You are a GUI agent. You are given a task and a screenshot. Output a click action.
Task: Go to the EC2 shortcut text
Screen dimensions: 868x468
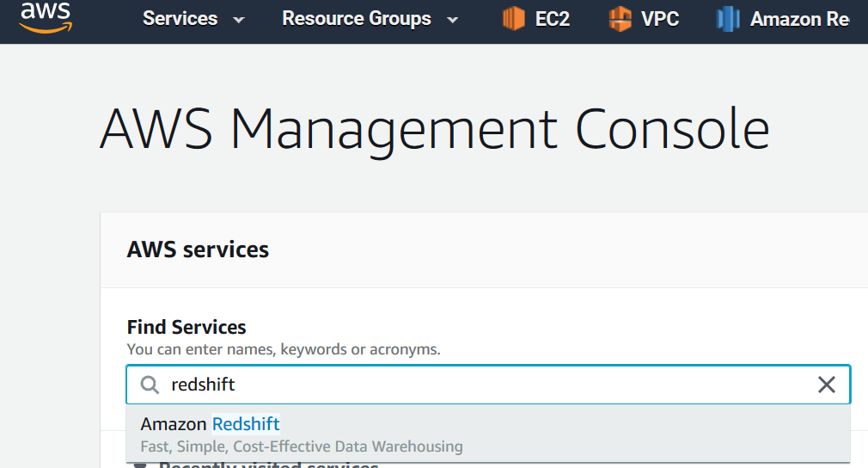point(552,18)
